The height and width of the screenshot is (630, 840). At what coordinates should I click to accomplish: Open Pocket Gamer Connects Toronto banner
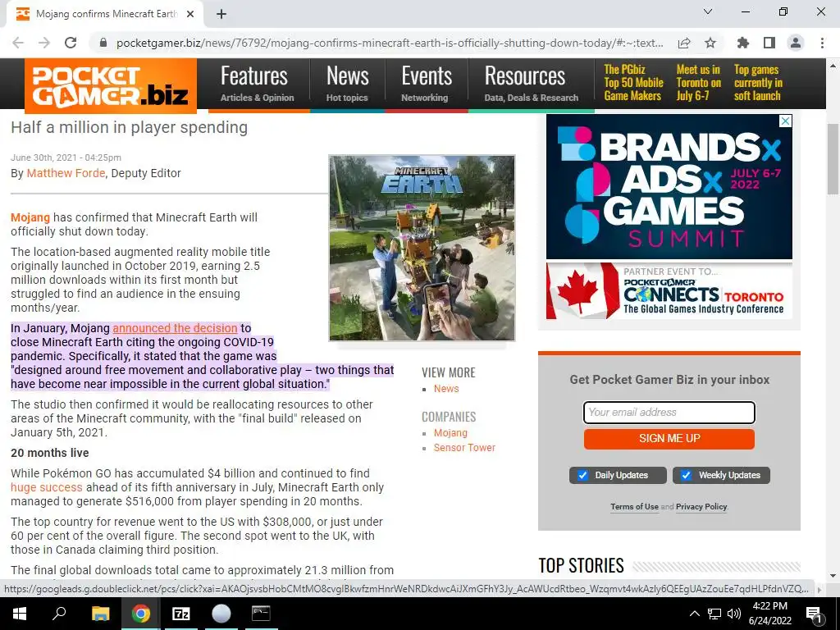click(669, 291)
